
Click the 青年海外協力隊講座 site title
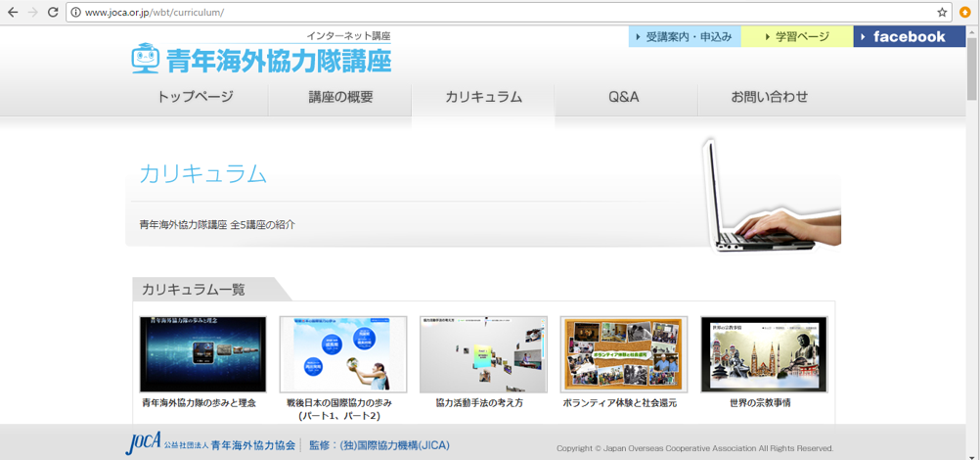click(279, 60)
